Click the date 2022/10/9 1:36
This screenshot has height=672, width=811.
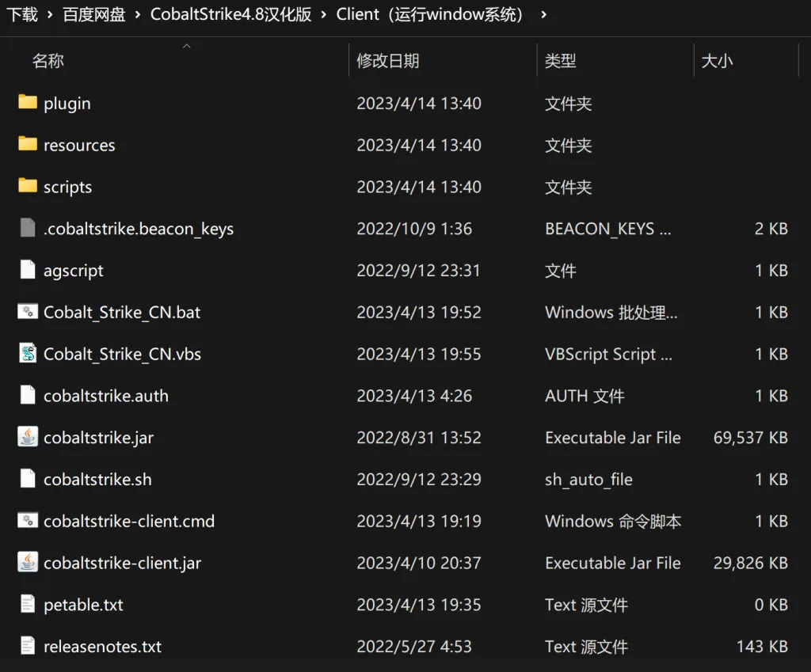click(x=414, y=229)
